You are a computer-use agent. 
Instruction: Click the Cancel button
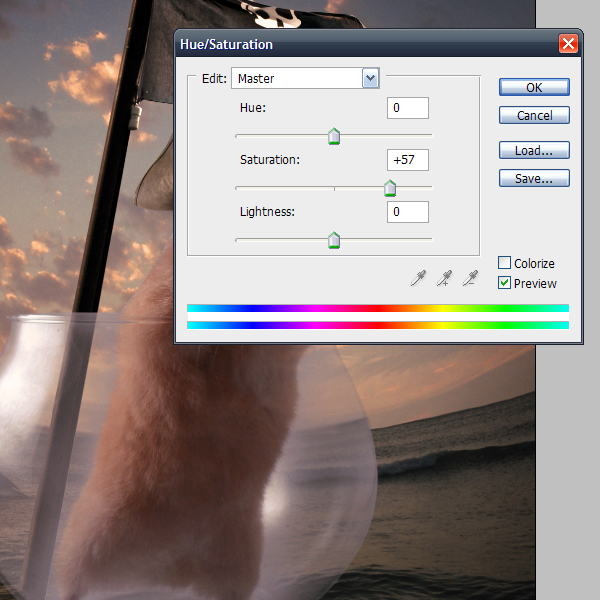534,115
